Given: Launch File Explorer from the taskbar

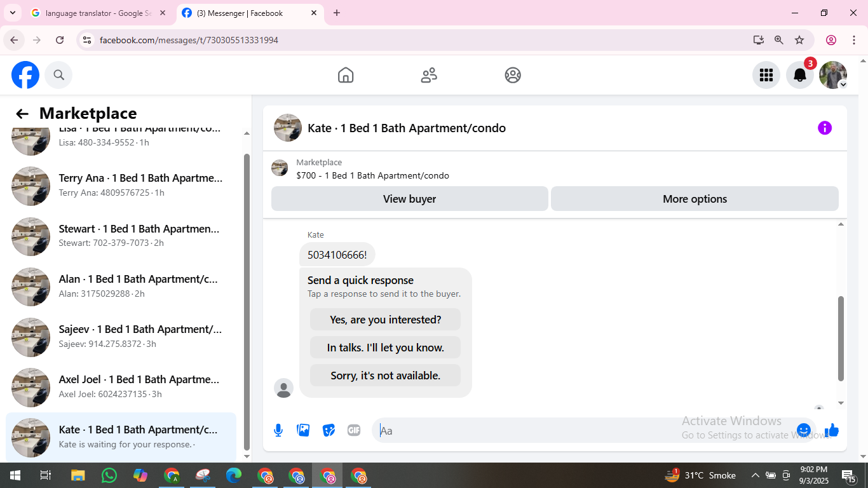Looking at the screenshot, I should pos(78,475).
